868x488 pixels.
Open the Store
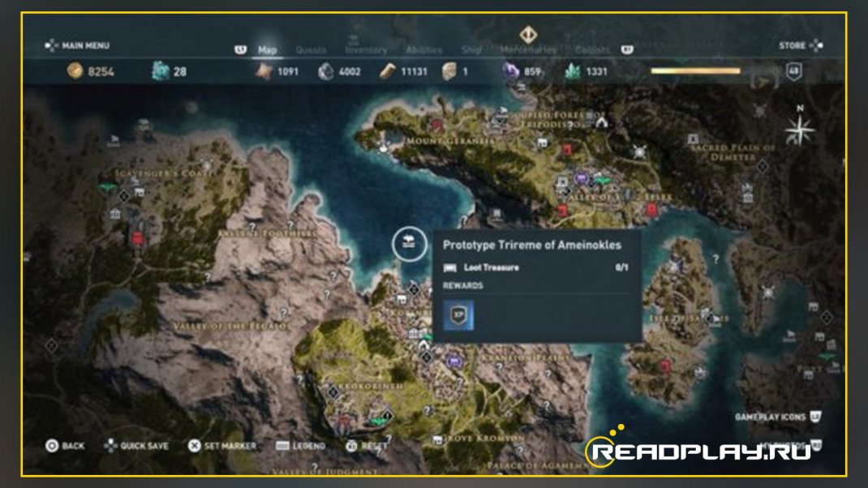point(801,45)
